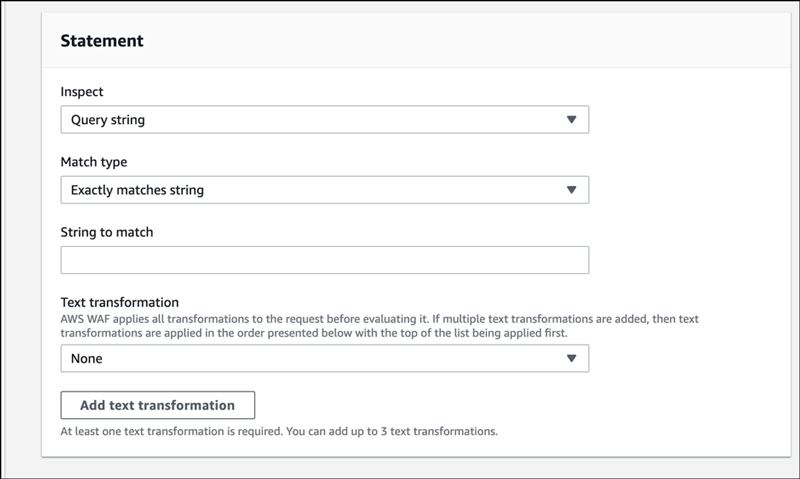Click the String to match field label
The image size is (800, 479).
[x=107, y=232]
